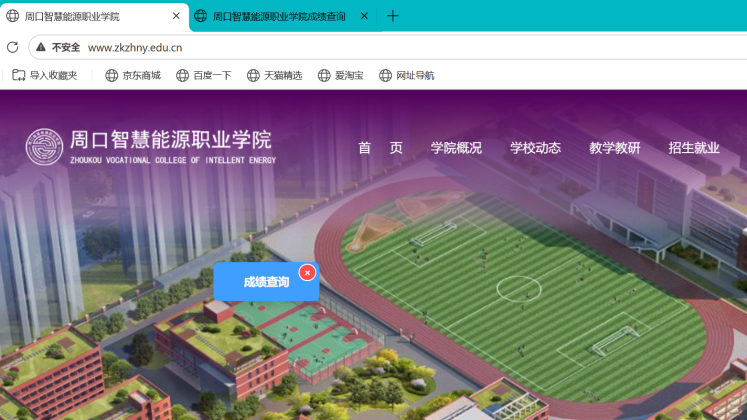This screenshot has width=747, height=420.
Task: Switch to the 周口智慧能源职业学院 tab
Action: tap(94, 16)
